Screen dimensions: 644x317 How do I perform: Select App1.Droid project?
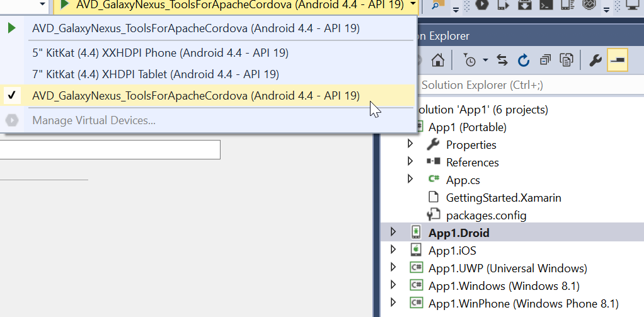[x=459, y=233]
